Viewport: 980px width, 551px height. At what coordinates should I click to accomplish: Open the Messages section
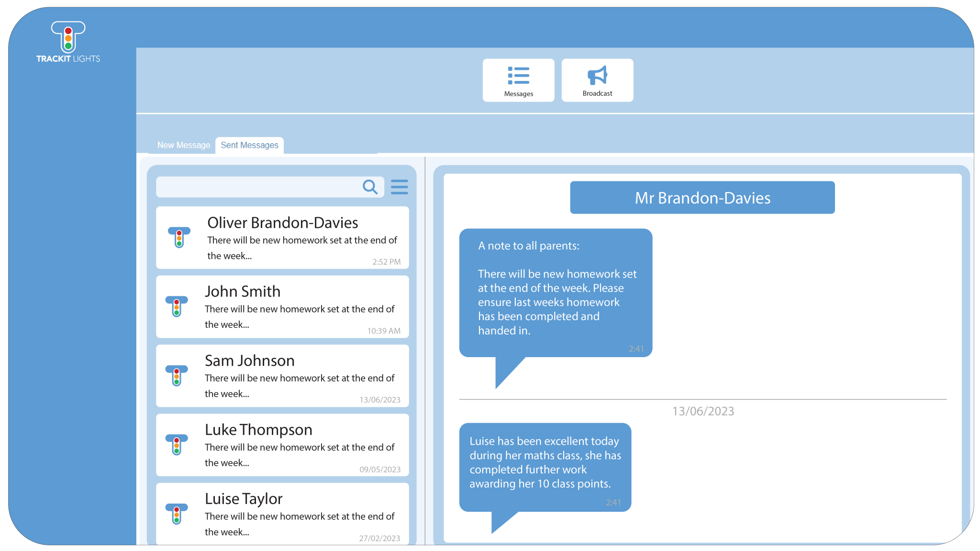click(x=518, y=80)
